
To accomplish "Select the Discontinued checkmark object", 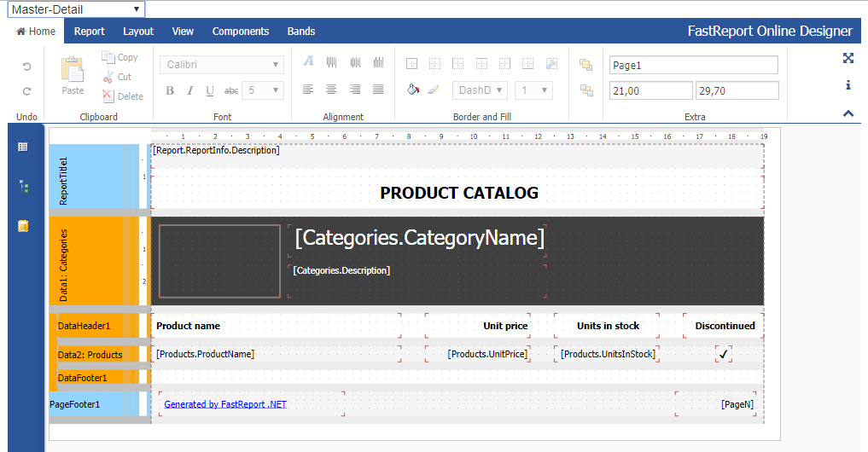I will pyautogui.click(x=724, y=354).
